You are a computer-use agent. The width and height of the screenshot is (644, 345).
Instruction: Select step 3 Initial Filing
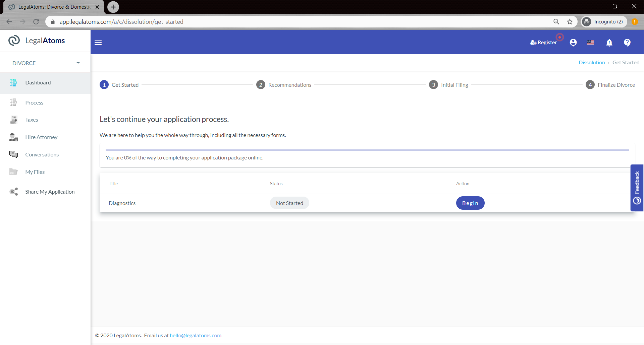click(448, 85)
